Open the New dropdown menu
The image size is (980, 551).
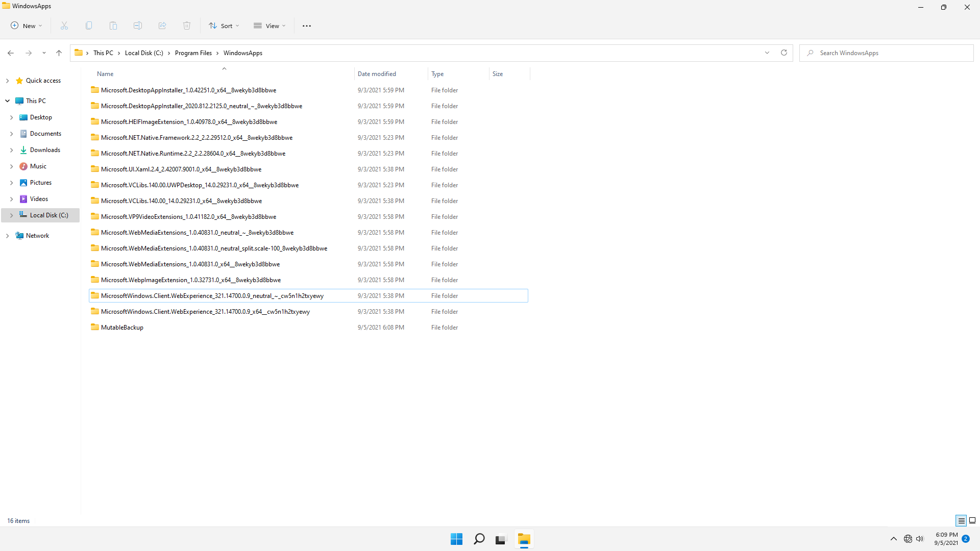27,26
